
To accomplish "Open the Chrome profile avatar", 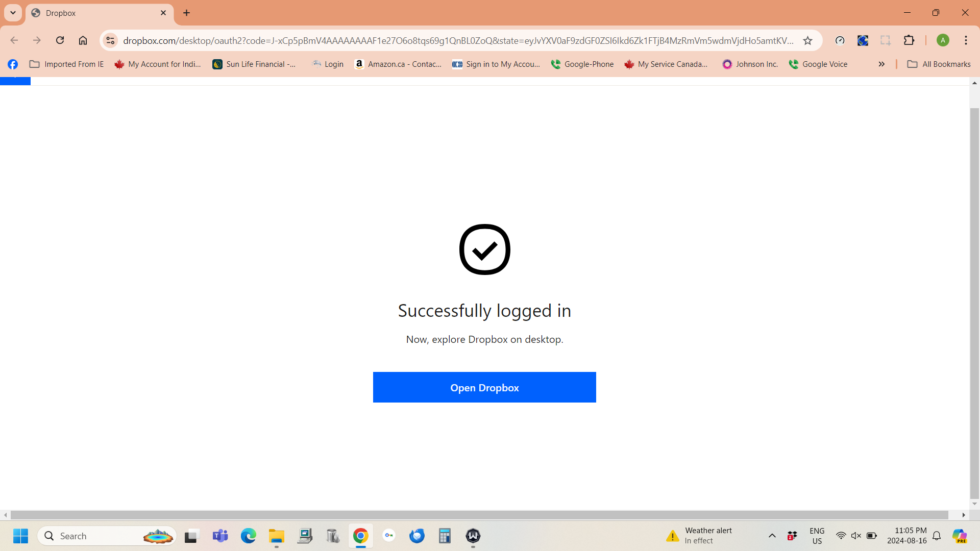I will 943,40.
